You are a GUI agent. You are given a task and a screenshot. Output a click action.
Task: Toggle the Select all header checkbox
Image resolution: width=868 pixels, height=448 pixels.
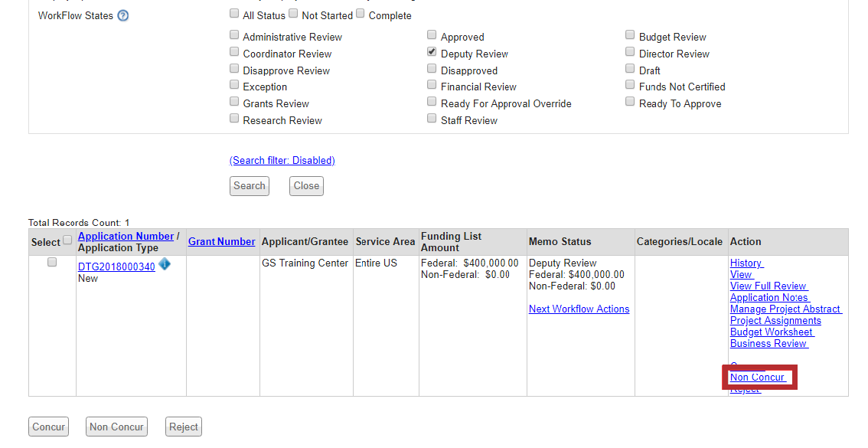(67, 240)
